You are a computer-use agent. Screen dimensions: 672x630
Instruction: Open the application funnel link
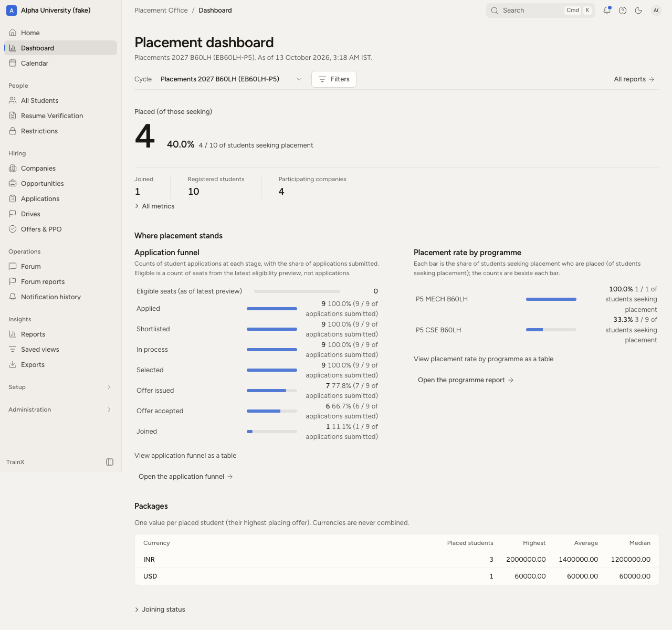[x=185, y=477]
